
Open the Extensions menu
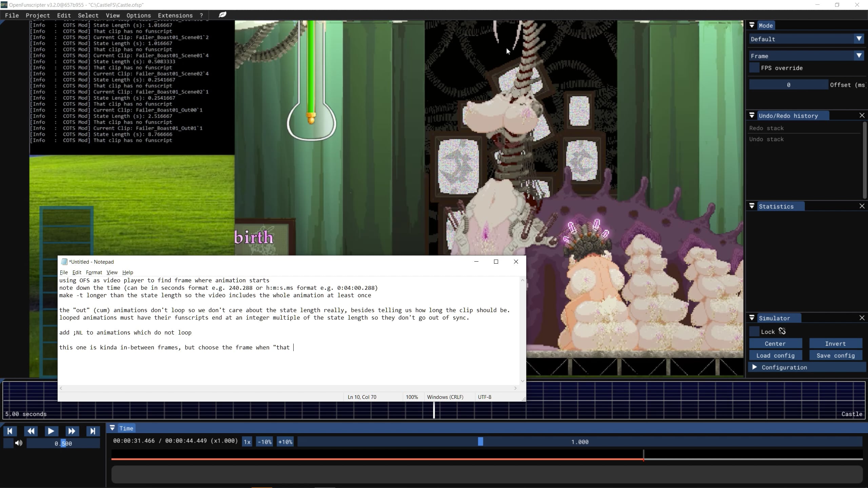point(175,15)
